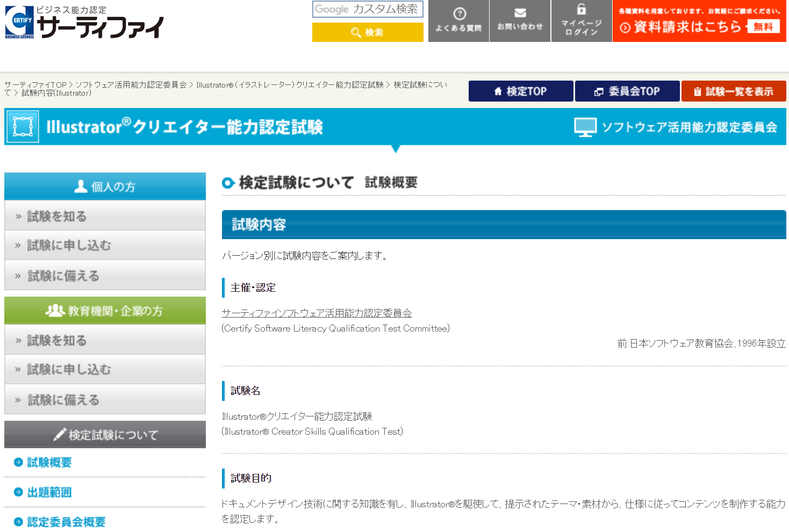This screenshot has width=789, height=532.
Task: Click the group icon in 教育機関・企業の方 header
Action: 55,310
